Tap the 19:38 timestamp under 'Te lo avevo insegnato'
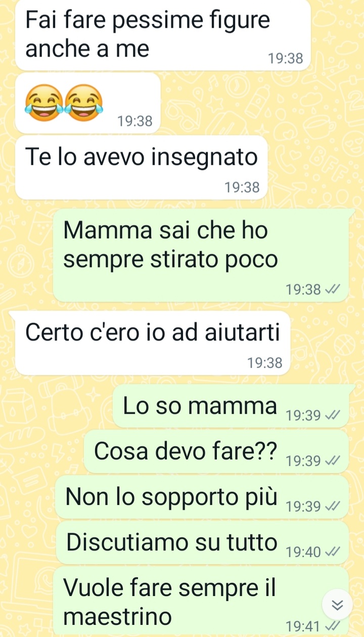The width and height of the screenshot is (364, 637). point(242,188)
